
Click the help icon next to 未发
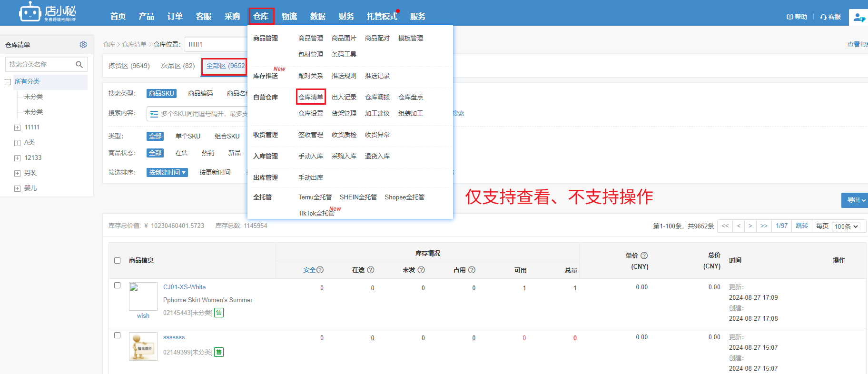pyautogui.click(x=421, y=270)
